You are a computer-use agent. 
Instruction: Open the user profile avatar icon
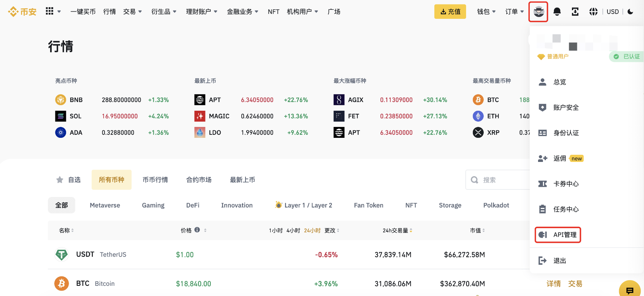tap(538, 12)
